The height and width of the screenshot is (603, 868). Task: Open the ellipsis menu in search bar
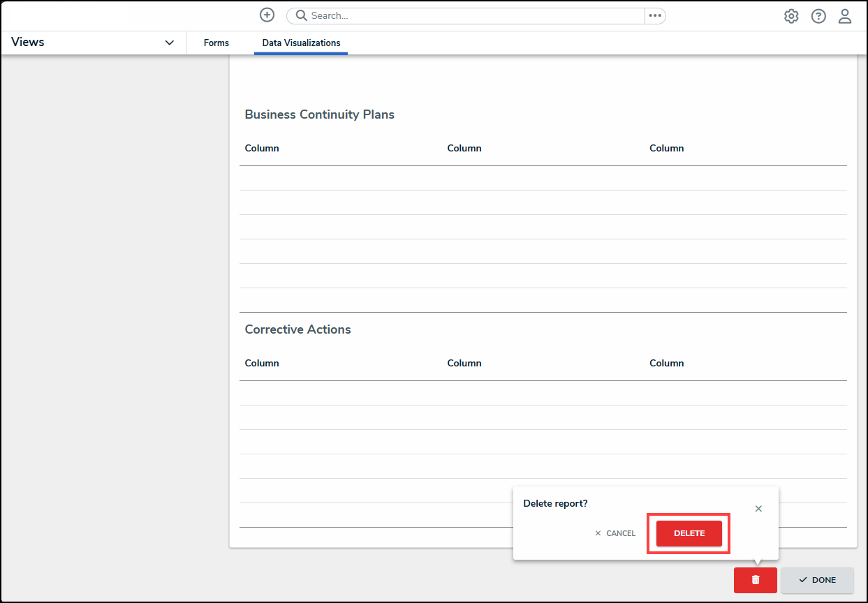pos(654,16)
